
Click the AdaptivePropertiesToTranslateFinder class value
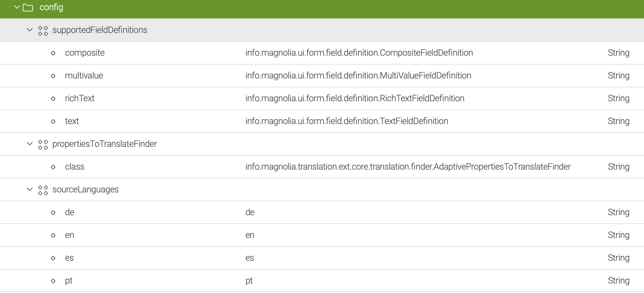click(x=408, y=167)
